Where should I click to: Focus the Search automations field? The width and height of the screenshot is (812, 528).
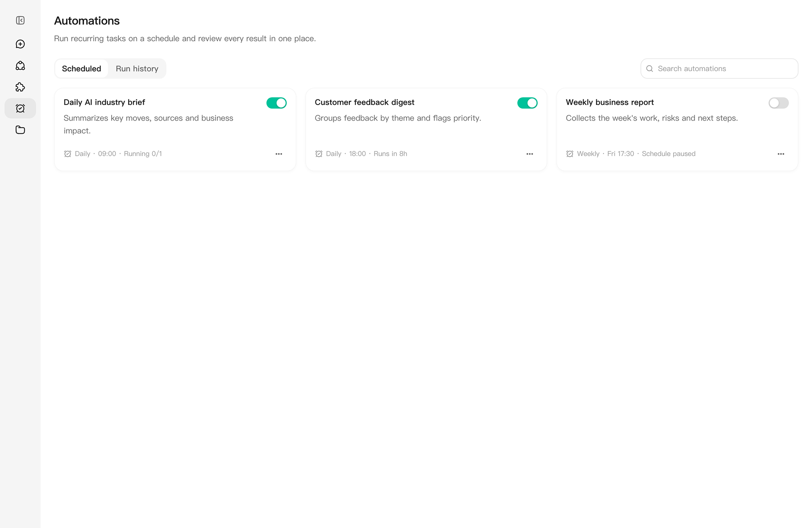point(719,69)
